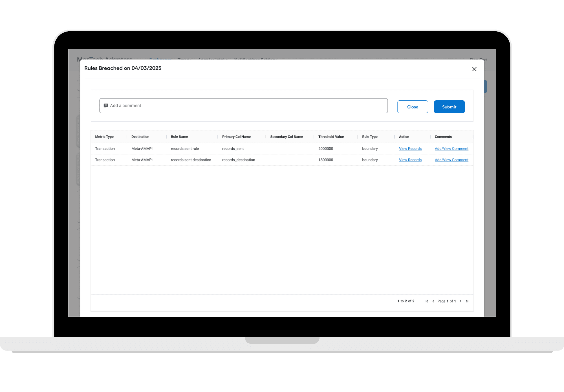
Task: Click the comment bubble icon
Action: 106,106
